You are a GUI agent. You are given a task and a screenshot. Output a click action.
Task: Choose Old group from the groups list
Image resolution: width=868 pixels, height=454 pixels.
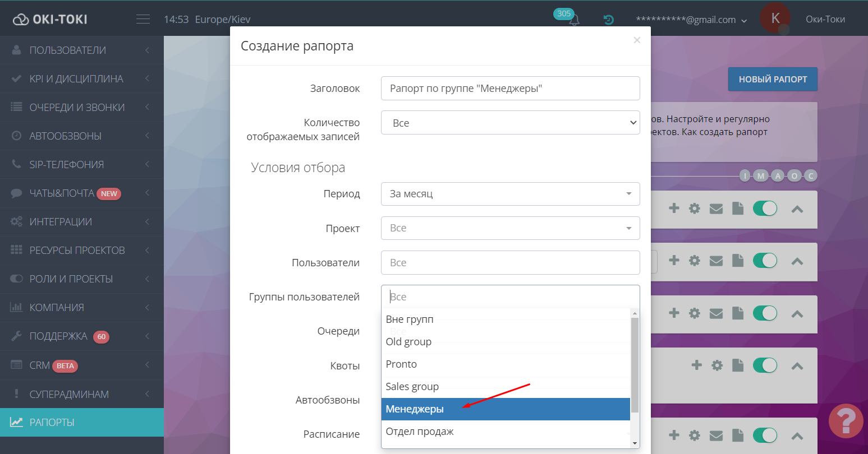click(x=506, y=342)
